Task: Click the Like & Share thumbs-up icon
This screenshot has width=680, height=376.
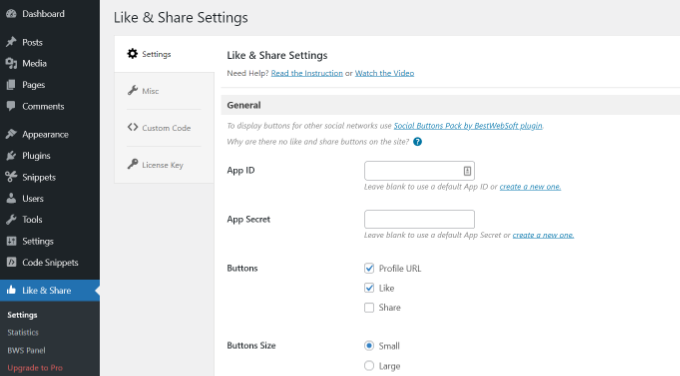Action: pos(11,290)
